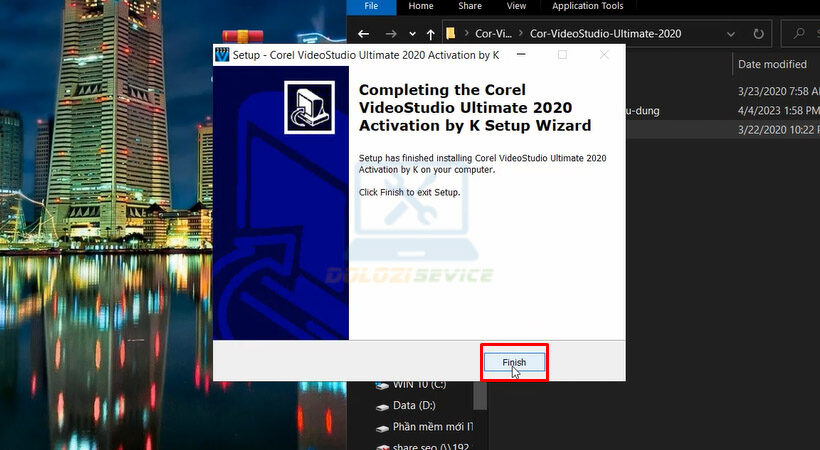820x450 pixels.
Task: Refresh the current folder view
Action: click(x=756, y=33)
